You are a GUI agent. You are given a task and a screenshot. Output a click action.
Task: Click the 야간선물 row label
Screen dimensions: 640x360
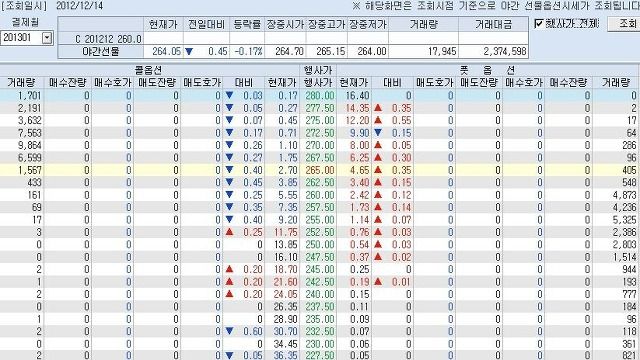click(101, 51)
